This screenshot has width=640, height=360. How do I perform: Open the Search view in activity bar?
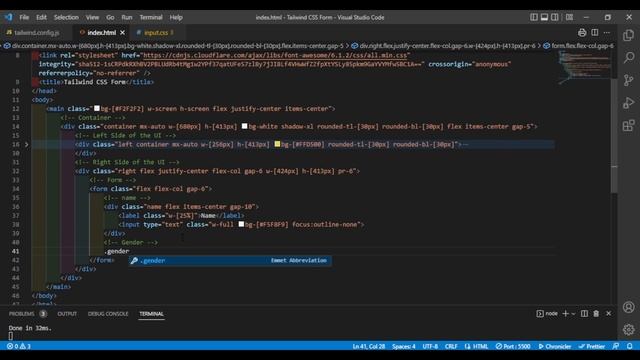point(629,58)
